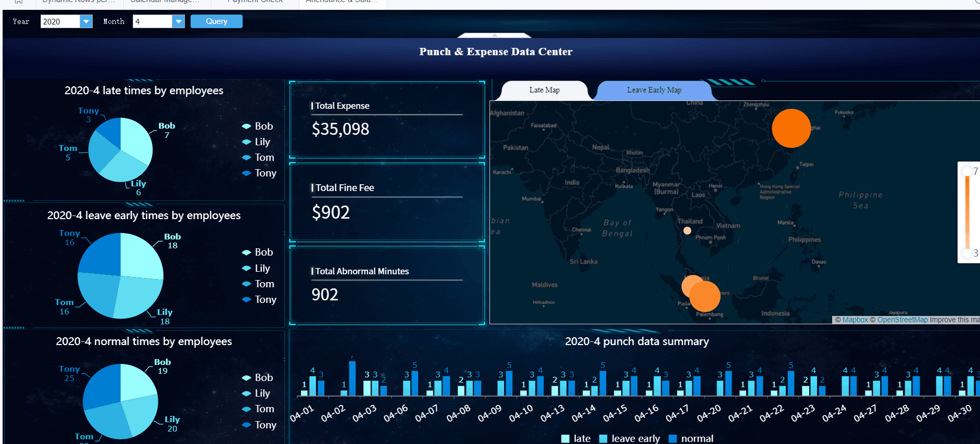Image resolution: width=980 pixels, height=444 pixels.
Task: Select the small pale bubble over Thailand
Action: pos(687,231)
